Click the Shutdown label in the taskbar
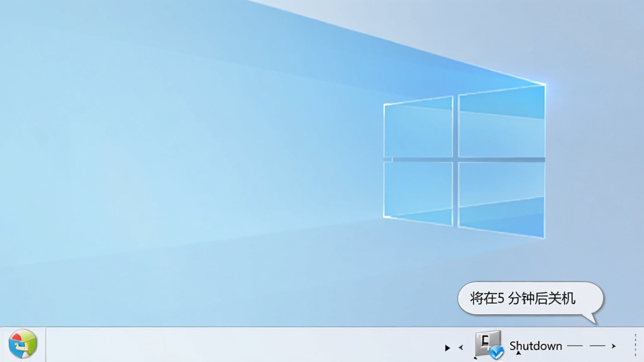The height and width of the screenshot is (362, 644). [x=536, y=346]
